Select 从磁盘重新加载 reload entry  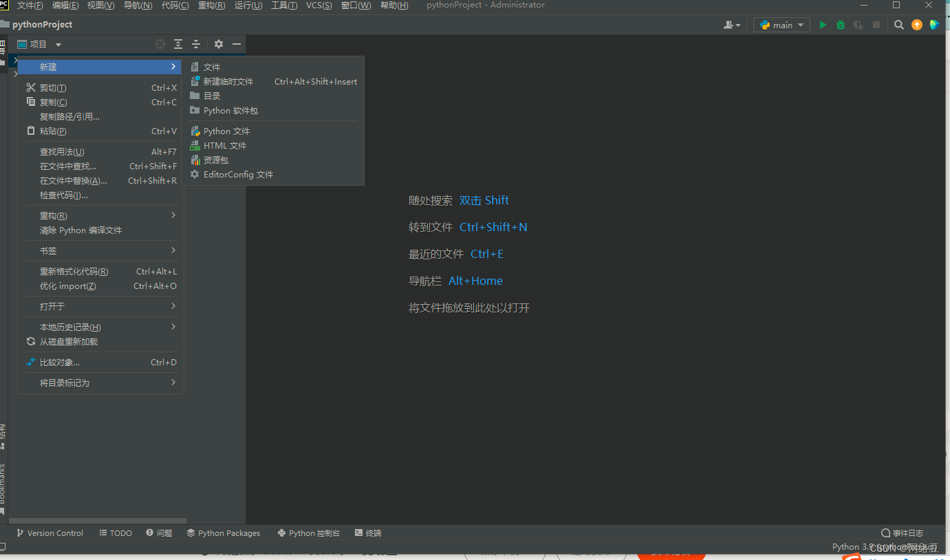tap(100, 341)
